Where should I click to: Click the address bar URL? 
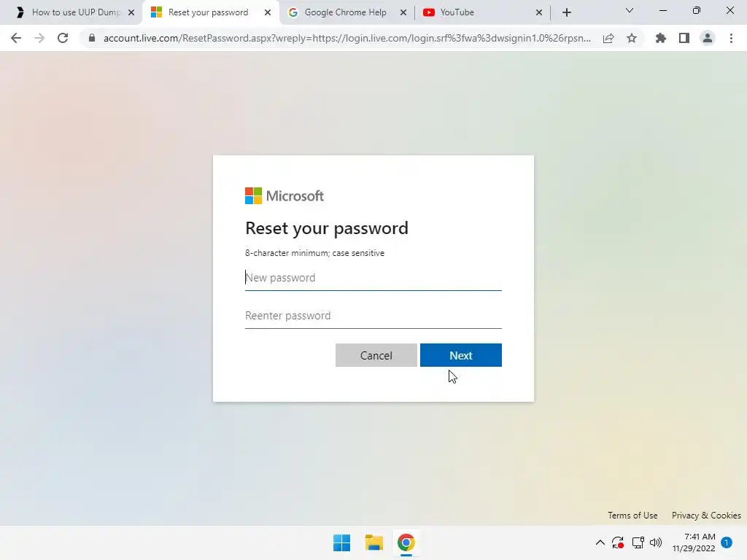(347, 38)
